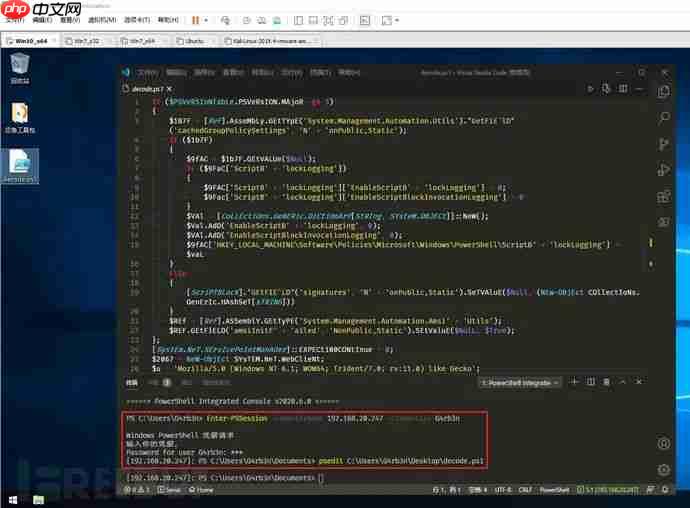The height and width of the screenshot is (508, 690).
Task: Click the PowerShell version status item
Action: [x=607, y=490]
